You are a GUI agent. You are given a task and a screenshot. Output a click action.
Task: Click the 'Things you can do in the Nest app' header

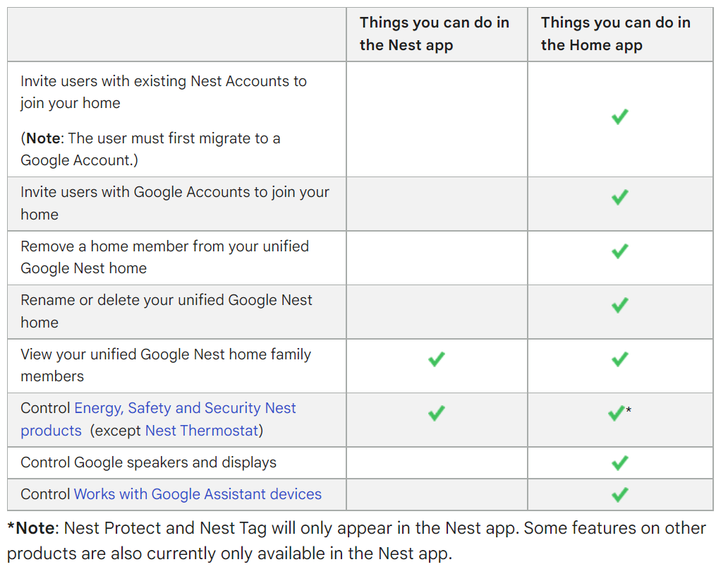[x=434, y=34]
